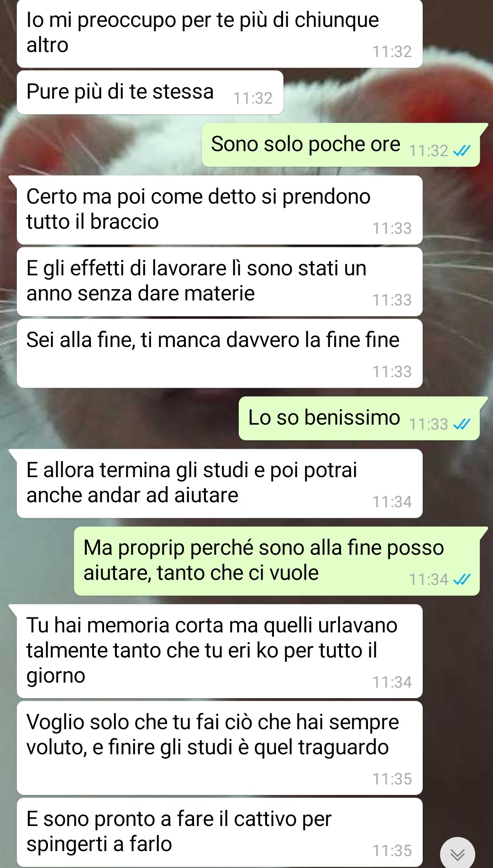Tap 11:34 timestamp on 'anche andar ad aiutare'
The image size is (493, 868).
click(x=392, y=502)
